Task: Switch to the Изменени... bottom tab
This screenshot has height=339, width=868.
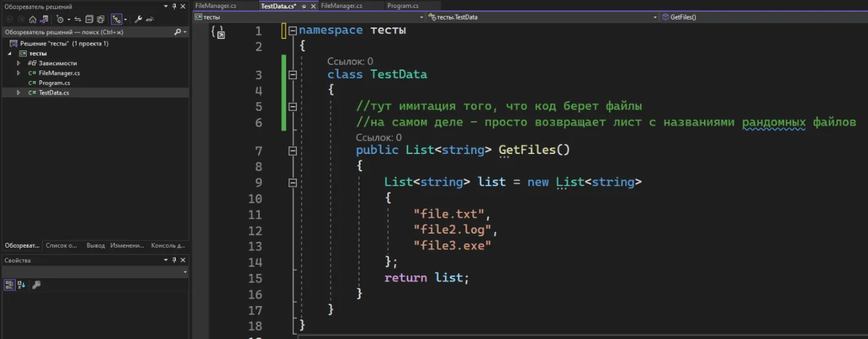Action: pos(127,246)
